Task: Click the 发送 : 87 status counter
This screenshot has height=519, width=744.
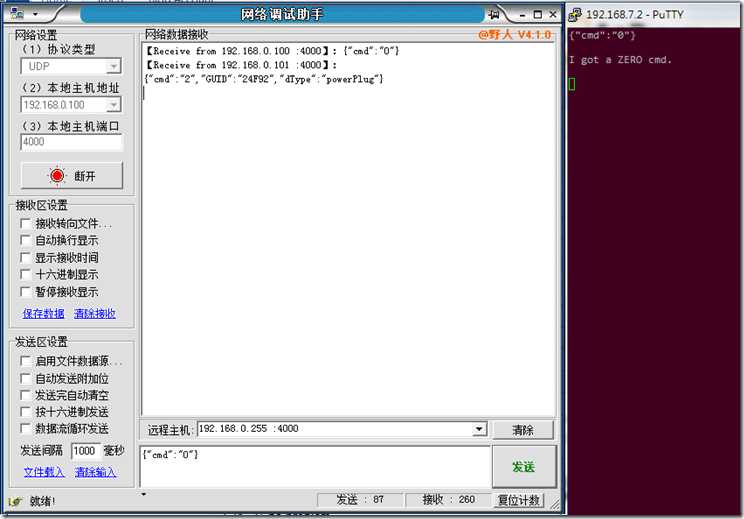Action: [x=360, y=500]
